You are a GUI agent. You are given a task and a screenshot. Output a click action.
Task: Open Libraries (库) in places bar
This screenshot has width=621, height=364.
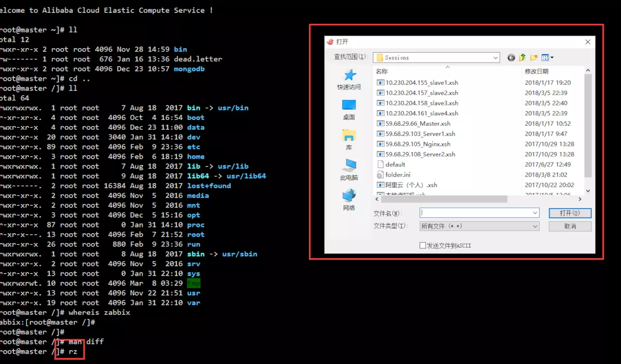pyautogui.click(x=349, y=139)
